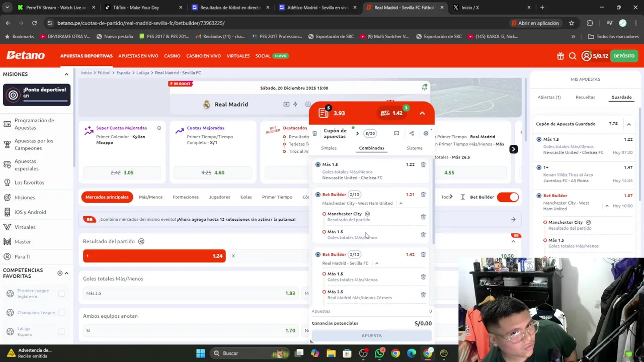644x362 pixels.
Task: Check the Premier League favorite checkbox
Action: pos(61,294)
